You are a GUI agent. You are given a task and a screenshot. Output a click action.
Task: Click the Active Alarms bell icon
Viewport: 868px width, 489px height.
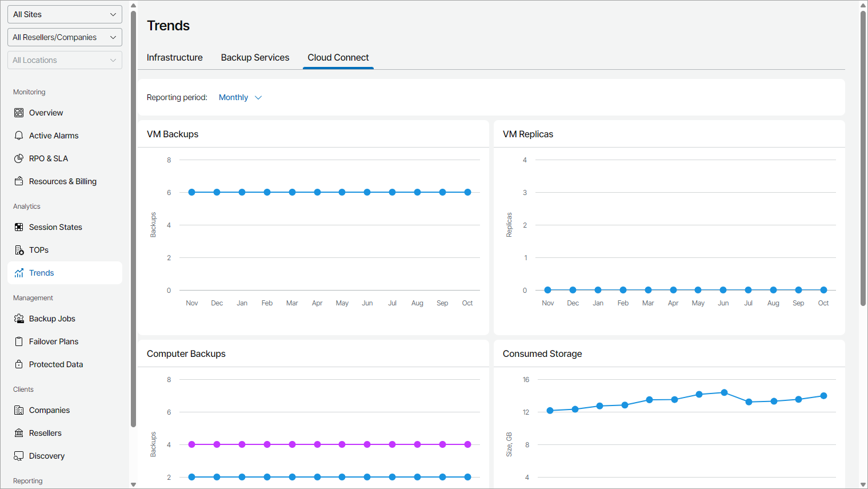pos(19,136)
